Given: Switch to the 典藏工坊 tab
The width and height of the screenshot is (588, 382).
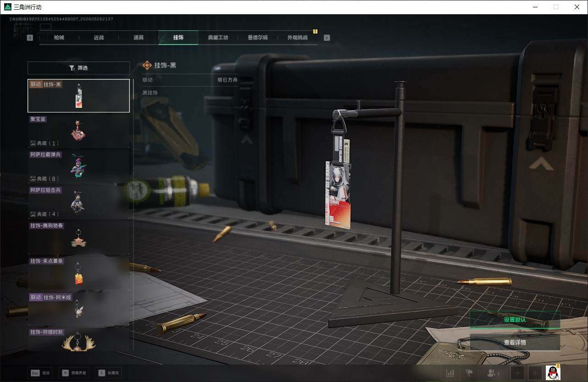Looking at the screenshot, I should 218,38.
